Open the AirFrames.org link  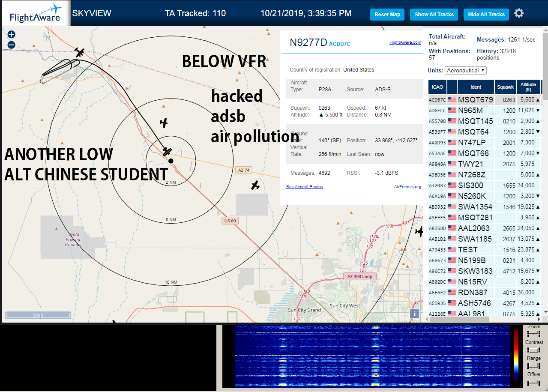coord(407,187)
